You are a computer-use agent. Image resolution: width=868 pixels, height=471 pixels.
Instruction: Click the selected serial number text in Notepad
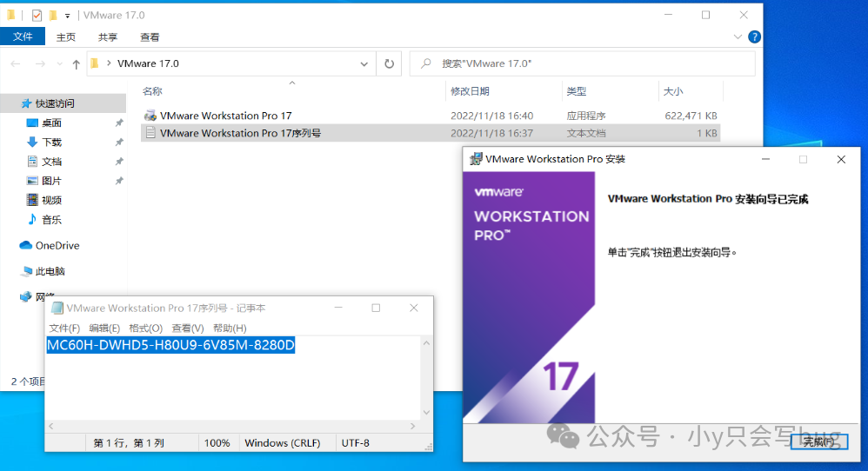click(x=170, y=345)
